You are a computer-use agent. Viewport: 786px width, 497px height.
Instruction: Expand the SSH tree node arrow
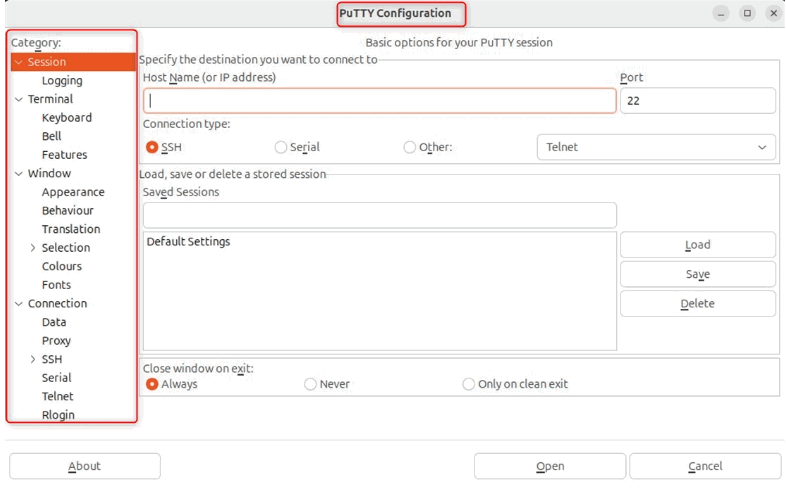click(33, 359)
